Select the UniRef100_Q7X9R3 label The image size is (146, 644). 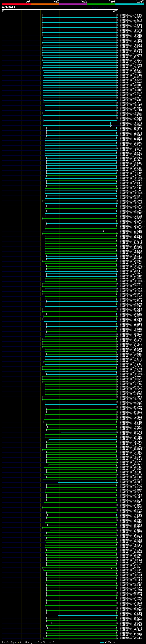131,231
